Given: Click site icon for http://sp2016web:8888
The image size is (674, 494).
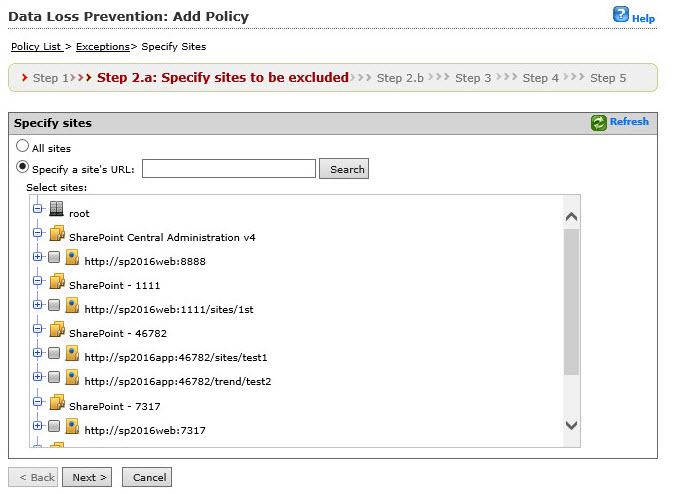Looking at the screenshot, I should pos(72,258).
